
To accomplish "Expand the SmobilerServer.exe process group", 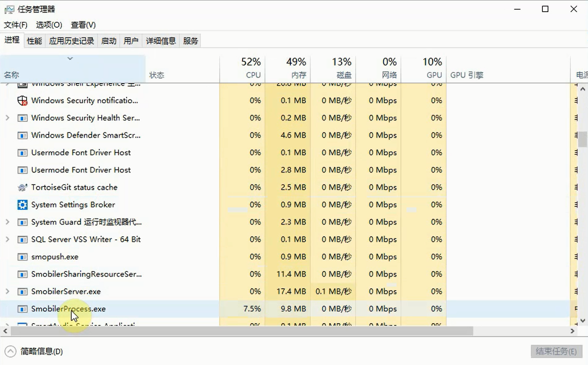I will point(7,291).
